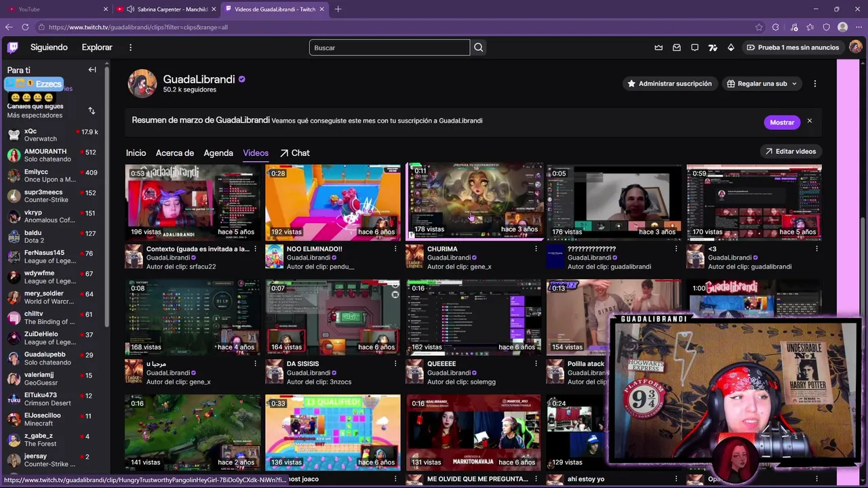This screenshot has width=868, height=488.
Task: Click Prueba 1 mes sin anuncios
Action: pyautogui.click(x=792, y=47)
